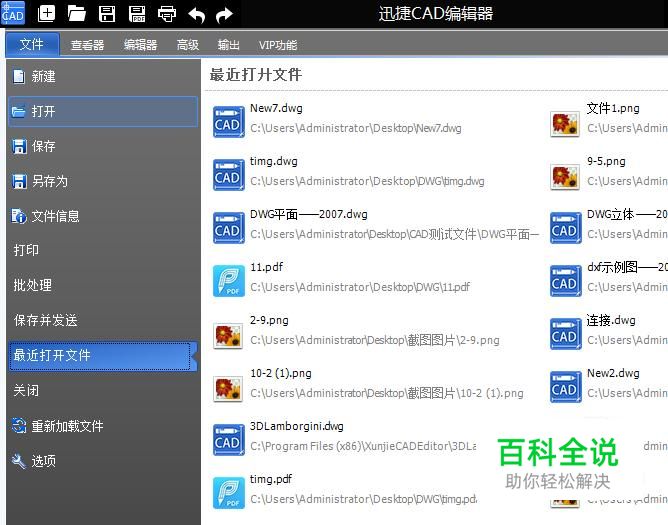Screen dimensions: 668x525
Task: Click the CAD icon beside New2.dwg
Action: [x=566, y=387]
